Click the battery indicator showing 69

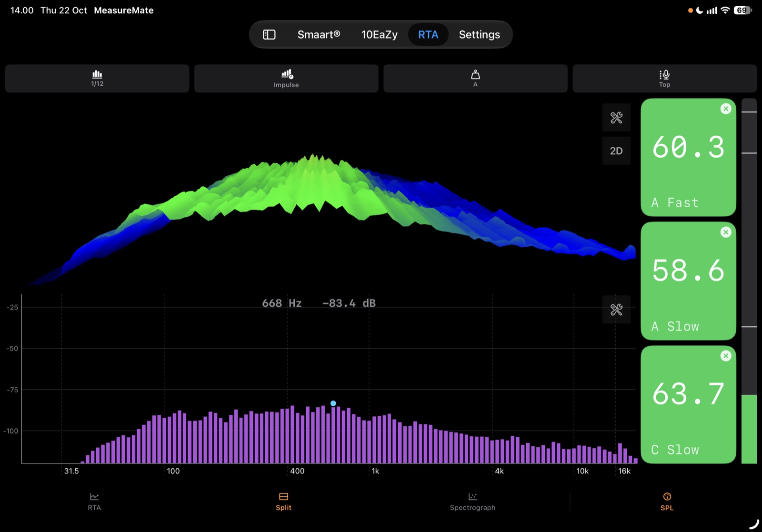pyautogui.click(x=742, y=10)
